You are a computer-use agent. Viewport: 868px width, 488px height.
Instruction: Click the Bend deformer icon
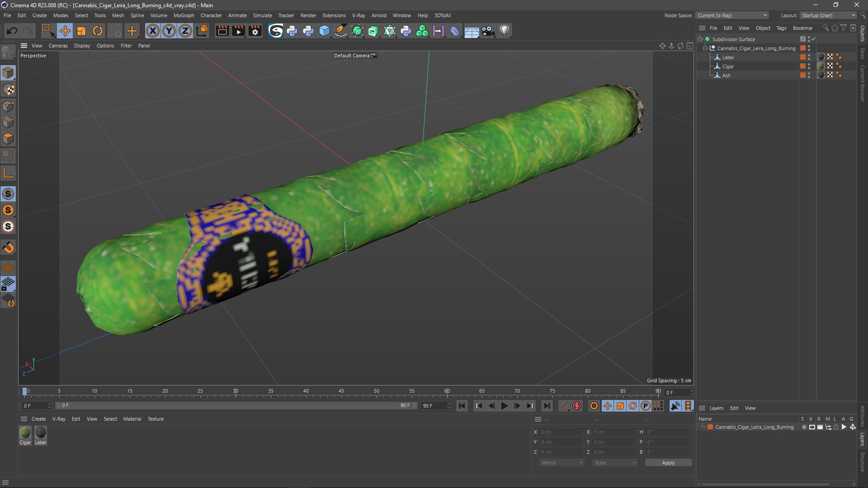(455, 31)
